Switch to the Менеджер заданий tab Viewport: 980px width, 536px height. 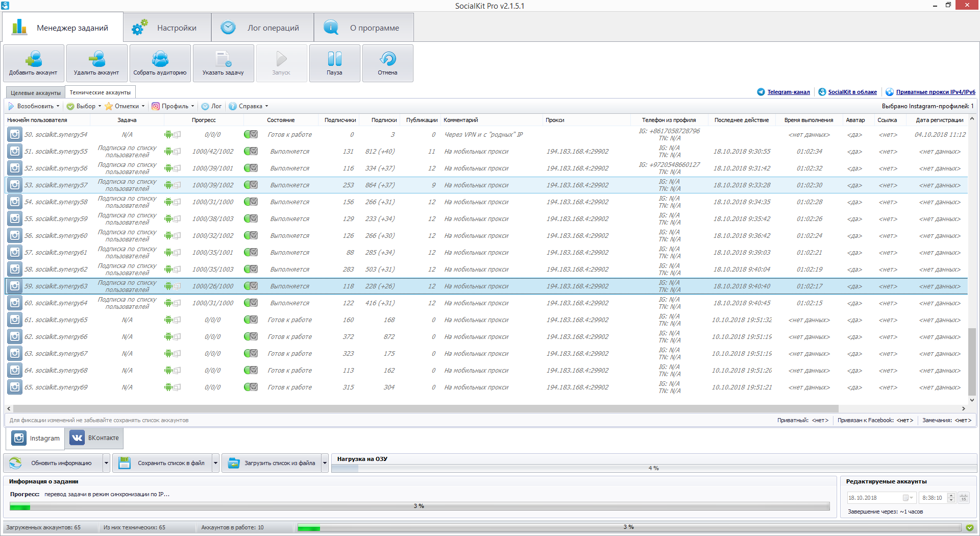[x=63, y=28]
